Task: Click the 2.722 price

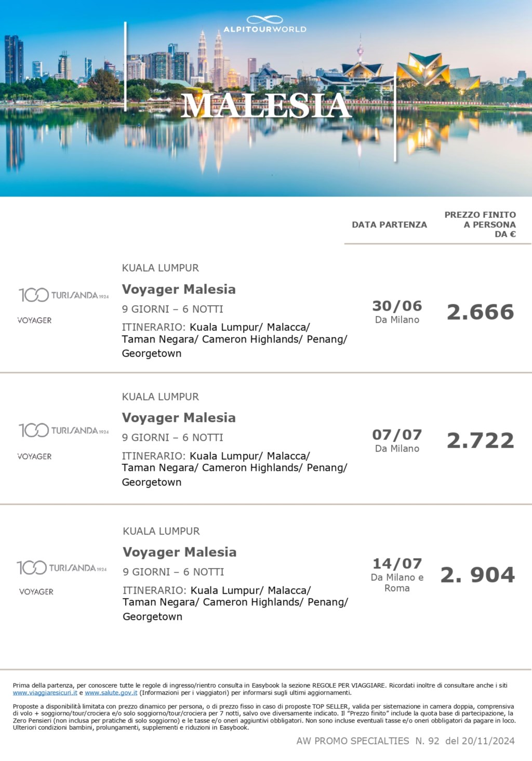Action: point(481,441)
